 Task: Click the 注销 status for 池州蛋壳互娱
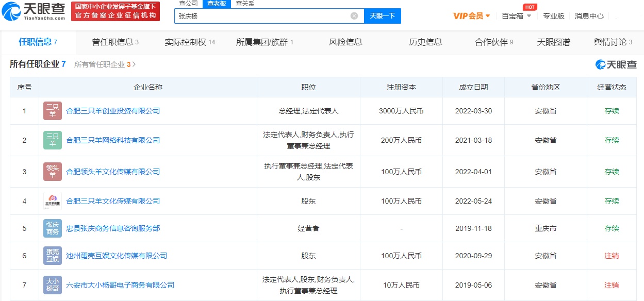(612, 256)
